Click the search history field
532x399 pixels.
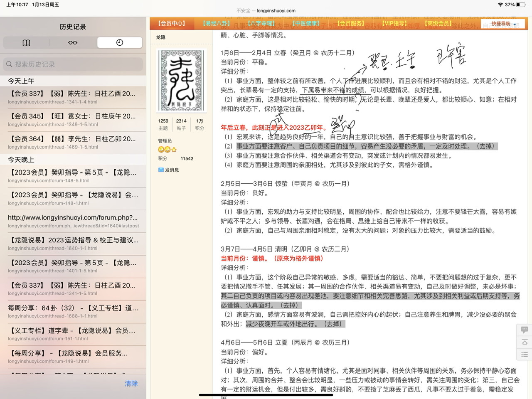tap(73, 64)
